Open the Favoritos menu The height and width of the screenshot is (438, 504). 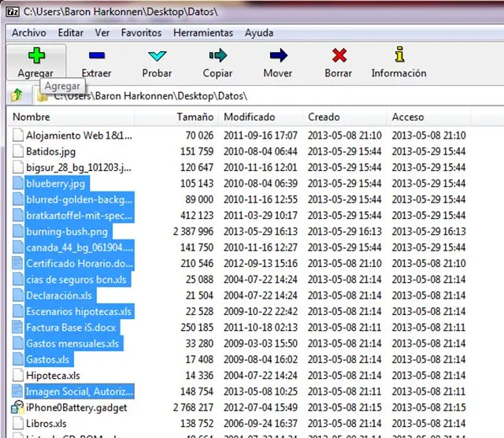[141, 33]
